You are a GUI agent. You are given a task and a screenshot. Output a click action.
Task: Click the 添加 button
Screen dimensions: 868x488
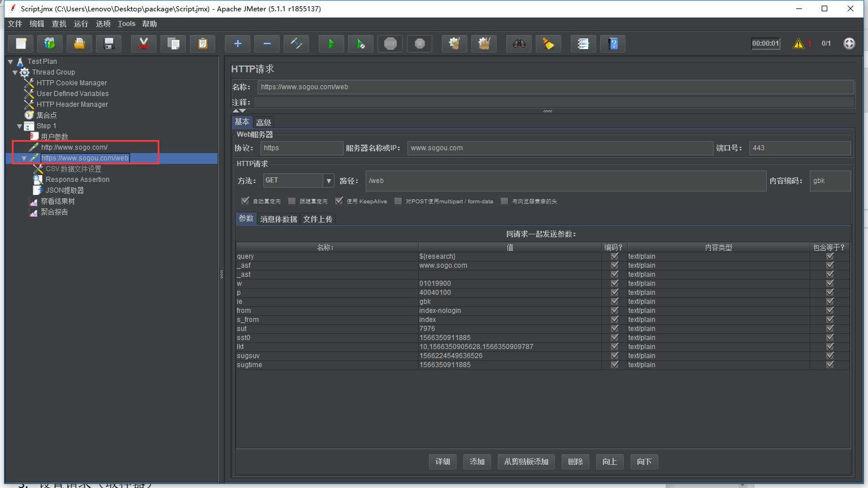(478, 461)
